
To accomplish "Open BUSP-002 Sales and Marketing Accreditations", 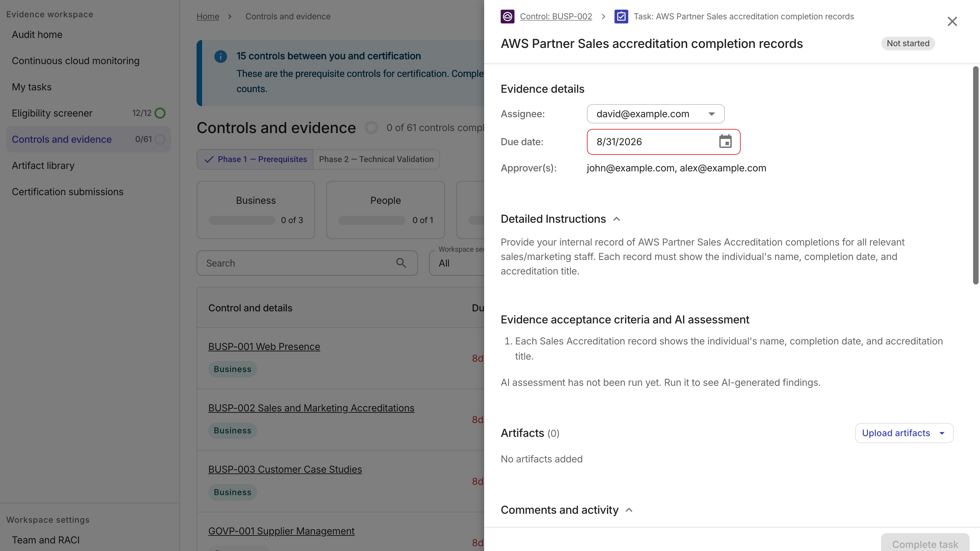I will tap(311, 408).
